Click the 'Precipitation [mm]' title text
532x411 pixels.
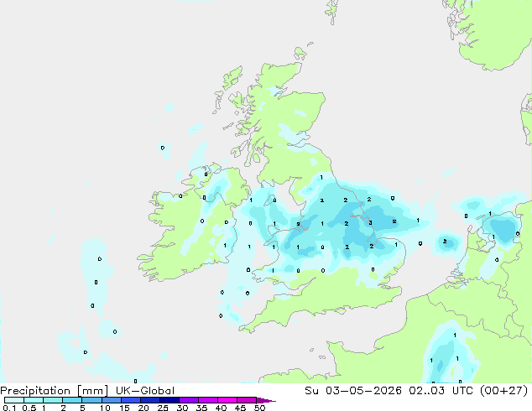54,391
